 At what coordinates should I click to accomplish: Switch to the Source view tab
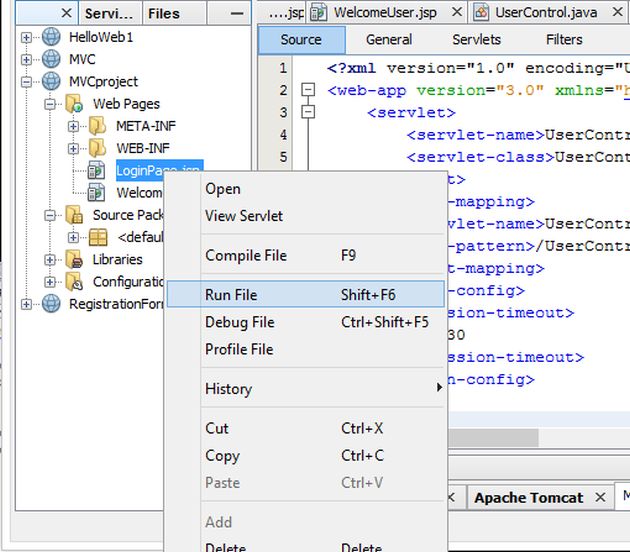(301, 40)
